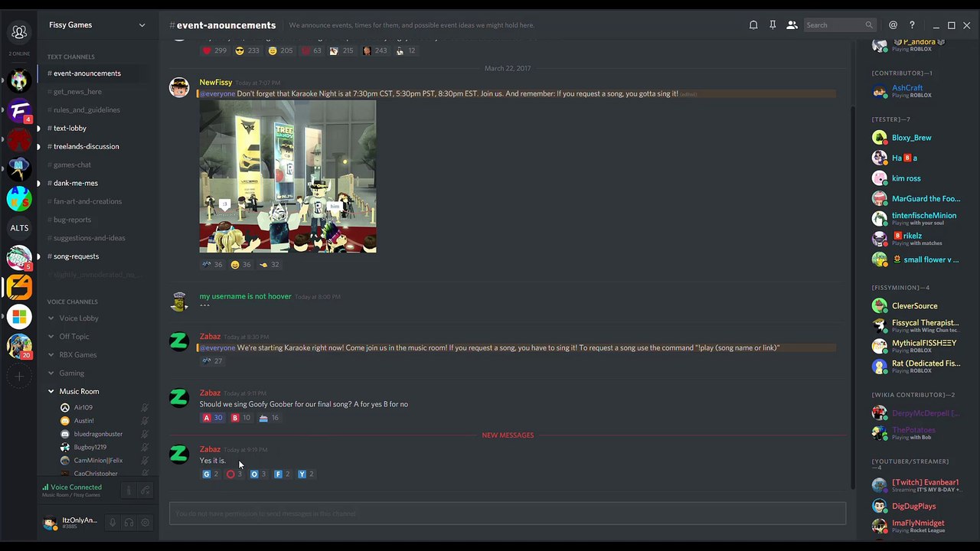Viewport: 980px width, 551px height.
Task: Add a server with the plus icon
Action: click(19, 376)
